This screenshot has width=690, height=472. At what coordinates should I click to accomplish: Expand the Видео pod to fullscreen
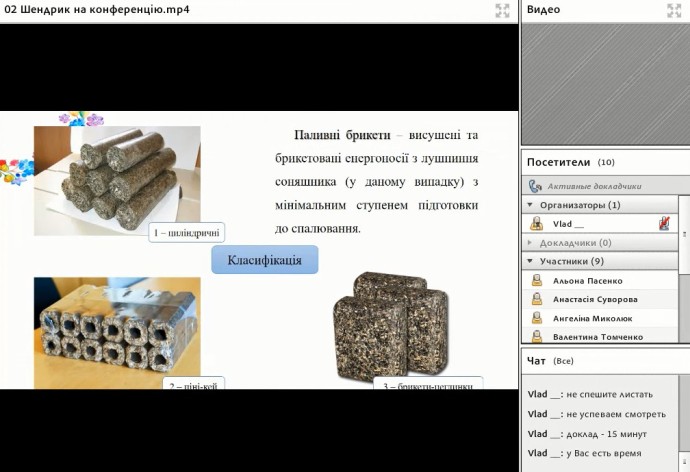(674, 10)
